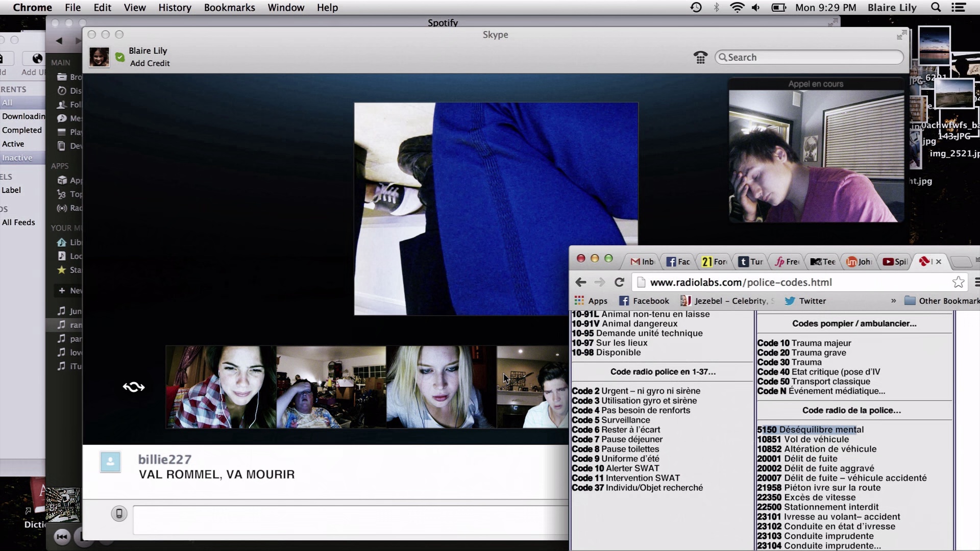Click the Chrome address bar URL

click(x=741, y=282)
